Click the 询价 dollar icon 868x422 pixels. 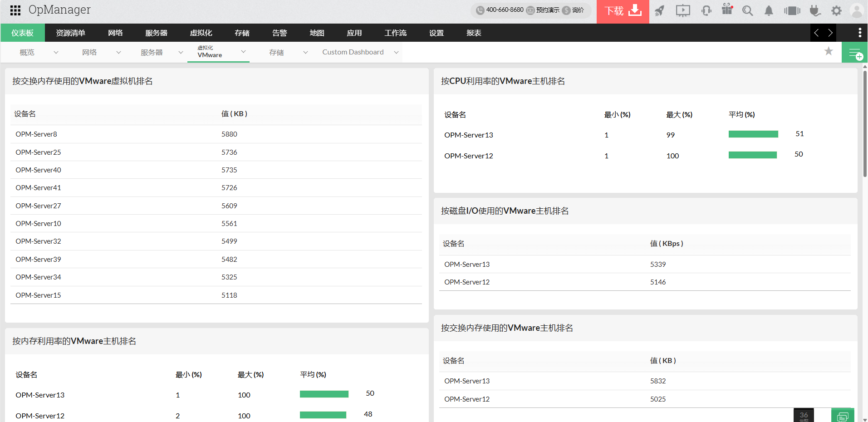tap(566, 10)
